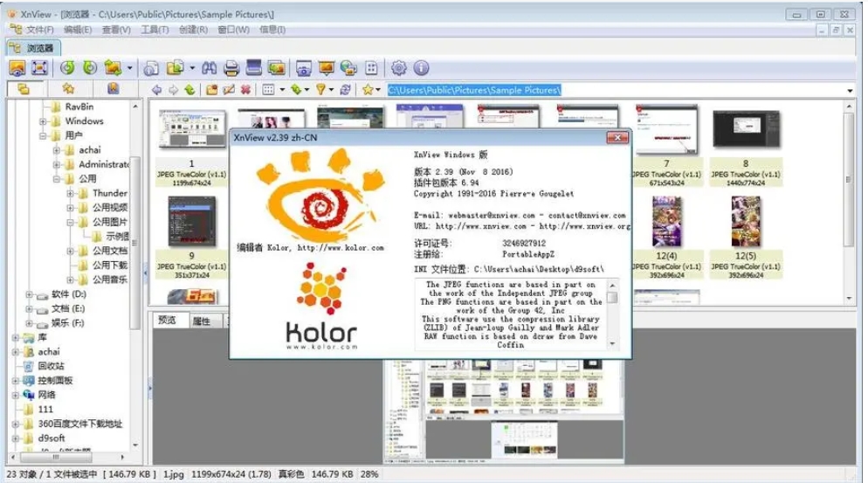Click the compare images toolbar icon
This screenshot has width=868, height=483.
(276, 68)
